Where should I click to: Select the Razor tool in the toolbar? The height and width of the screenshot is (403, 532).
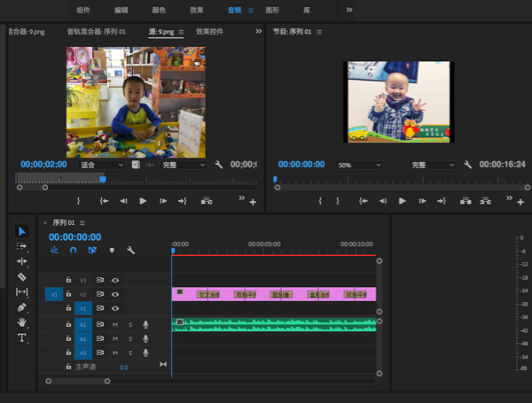coord(22,276)
